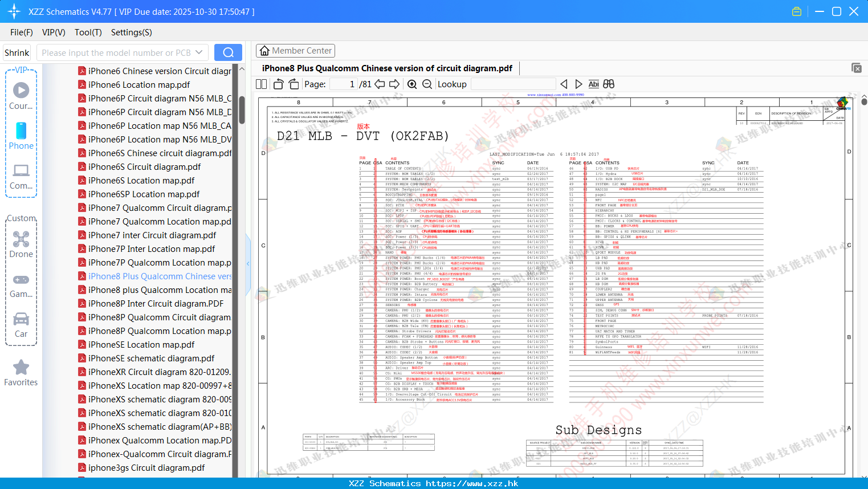This screenshot has width=868, height=489.
Task: Open iPhone7 Qualcomm Location map
Action: pos(160,222)
